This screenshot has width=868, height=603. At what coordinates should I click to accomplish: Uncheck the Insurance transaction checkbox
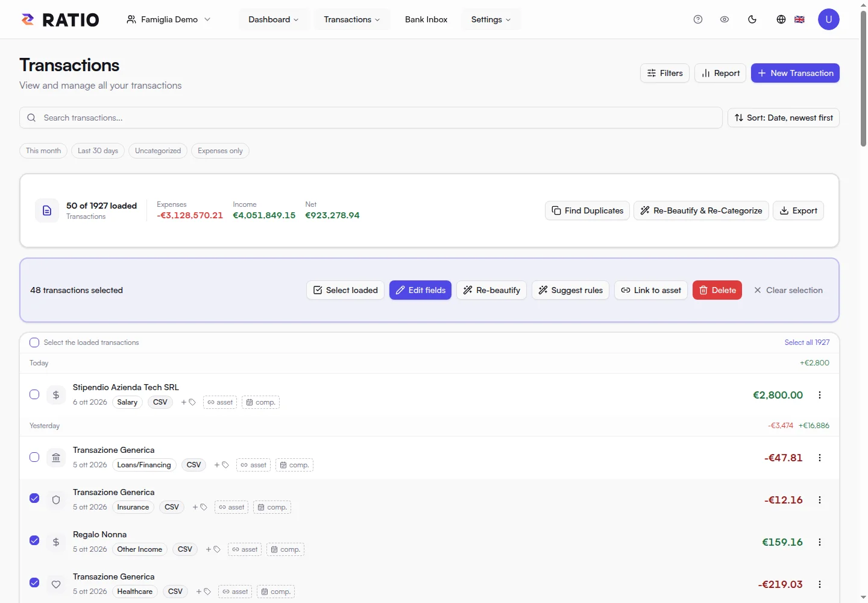pos(34,498)
